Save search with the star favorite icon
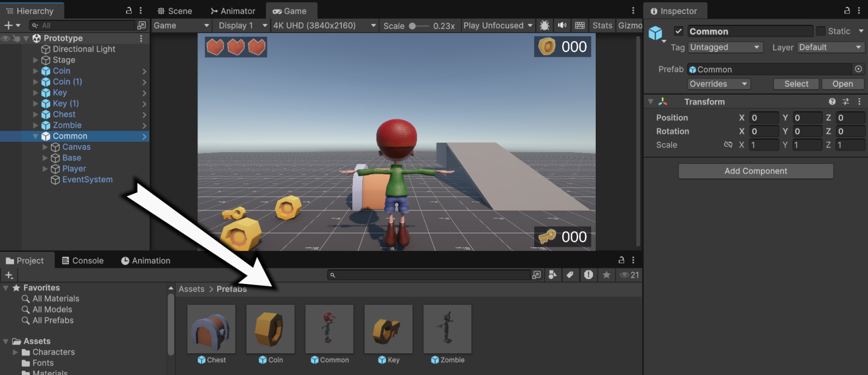Screen dimensions: 868x375 [x=607, y=275]
